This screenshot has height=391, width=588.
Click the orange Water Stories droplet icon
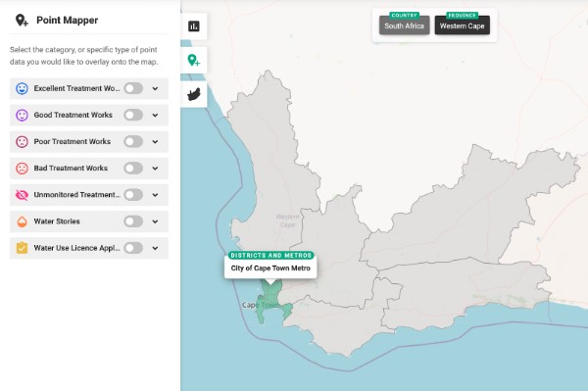click(x=22, y=221)
